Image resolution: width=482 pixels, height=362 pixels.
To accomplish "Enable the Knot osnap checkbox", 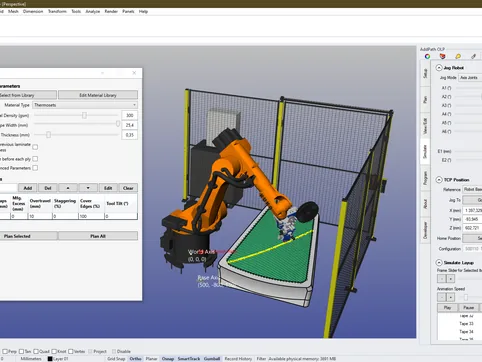I will click(x=54, y=351).
